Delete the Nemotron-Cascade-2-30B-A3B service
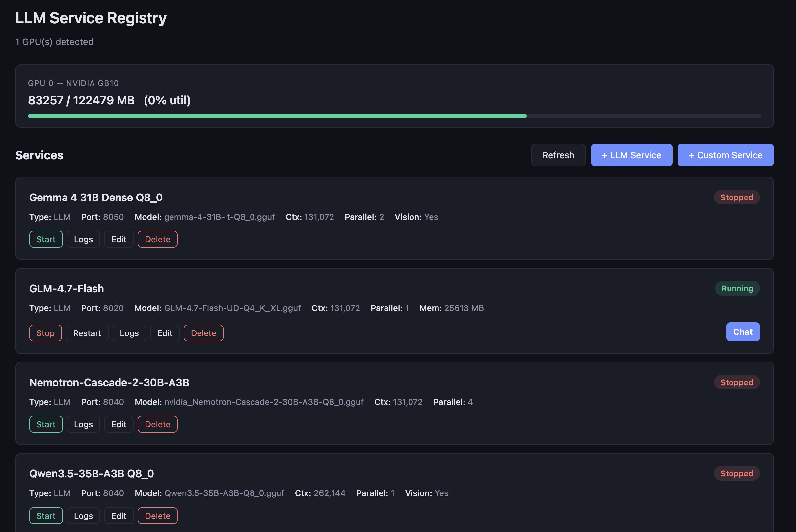 tap(157, 424)
